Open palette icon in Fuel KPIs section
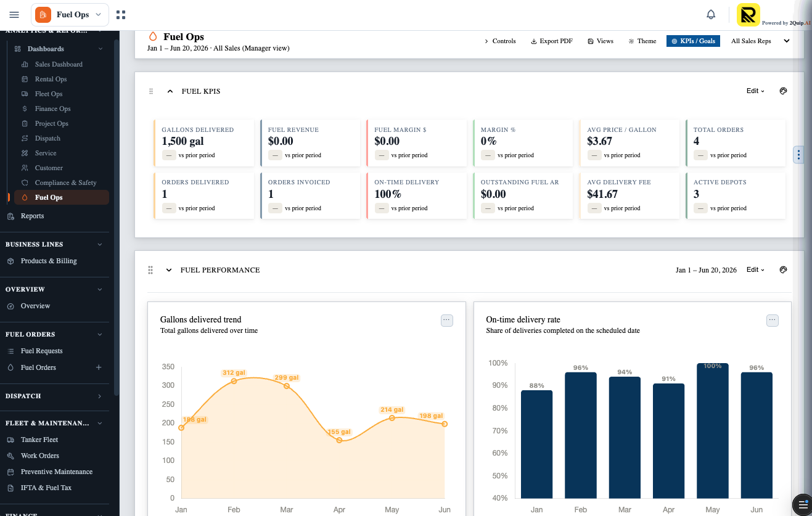The width and height of the screenshot is (812, 516). point(783,91)
